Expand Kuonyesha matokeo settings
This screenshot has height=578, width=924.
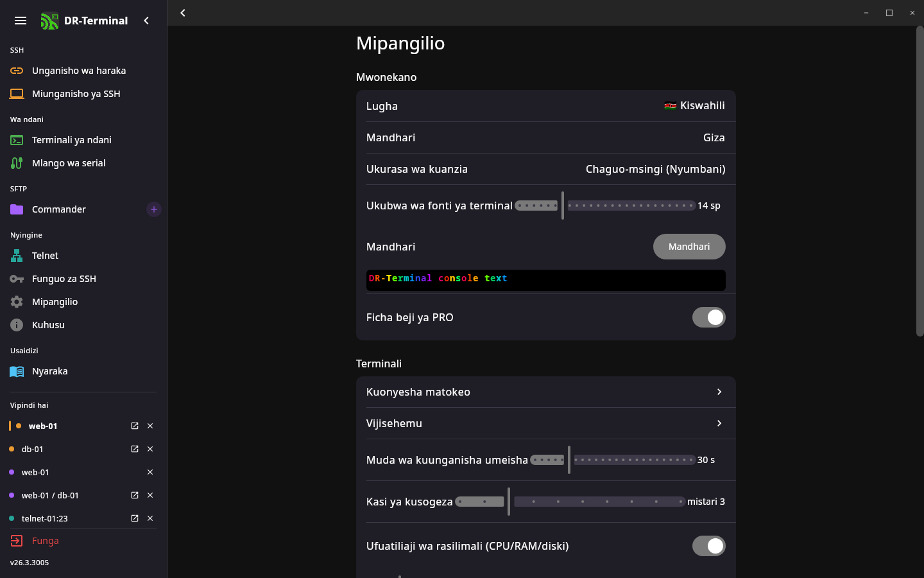click(x=545, y=392)
